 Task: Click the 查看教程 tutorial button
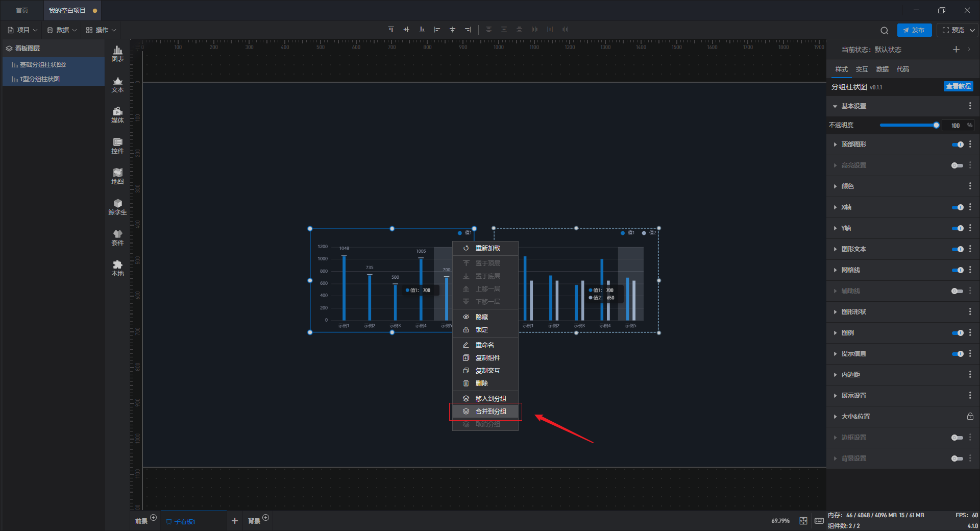958,87
